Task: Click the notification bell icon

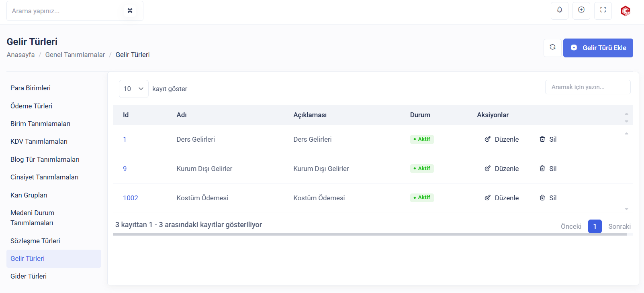Action: [x=559, y=10]
